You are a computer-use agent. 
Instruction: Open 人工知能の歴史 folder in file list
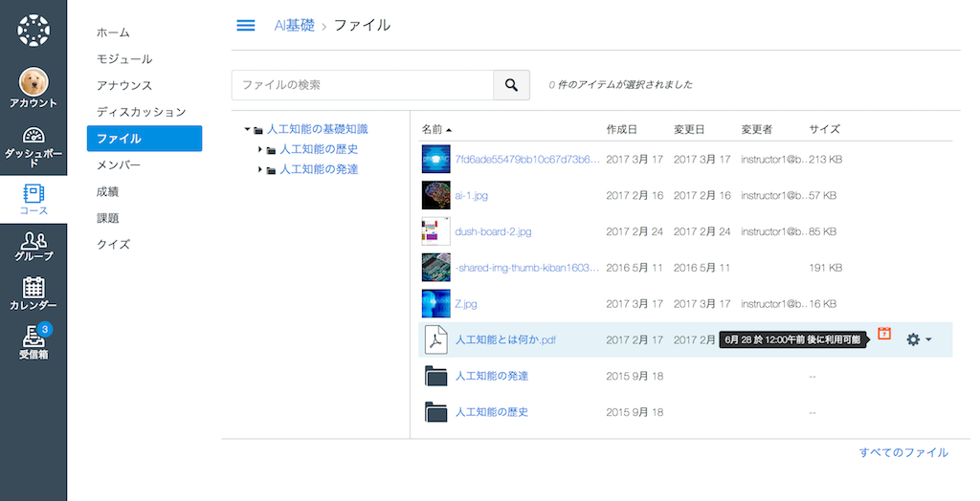492,412
